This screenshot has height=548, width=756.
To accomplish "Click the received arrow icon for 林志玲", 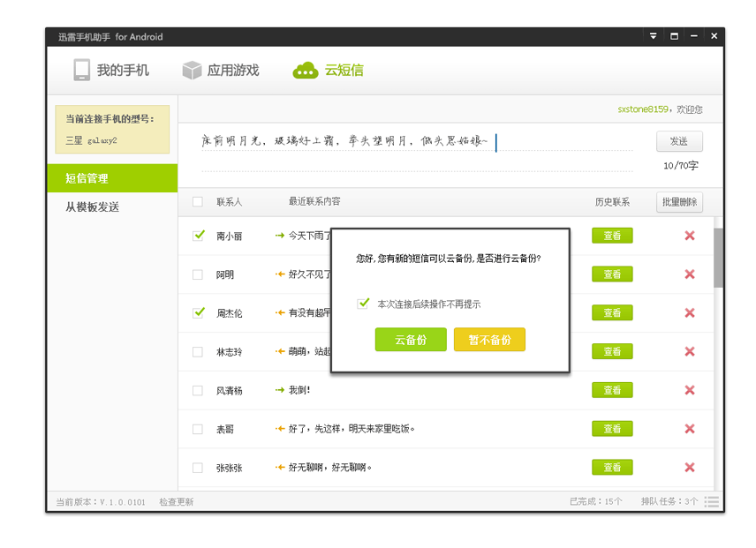I will tap(280, 351).
